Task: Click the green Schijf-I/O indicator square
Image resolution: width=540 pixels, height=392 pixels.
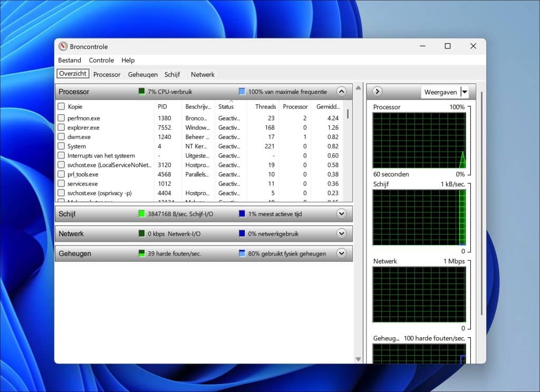Action: 141,214
